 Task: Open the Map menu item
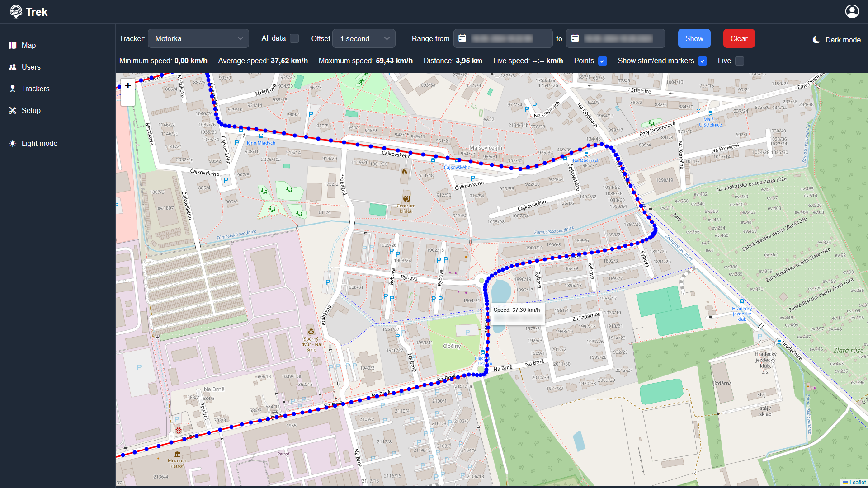[58, 45]
